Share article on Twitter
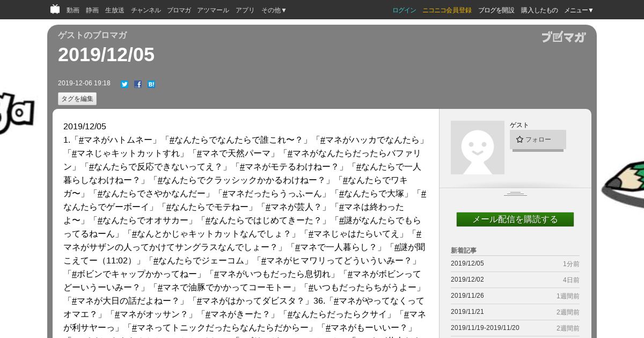 pyautogui.click(x=125, y=84)
